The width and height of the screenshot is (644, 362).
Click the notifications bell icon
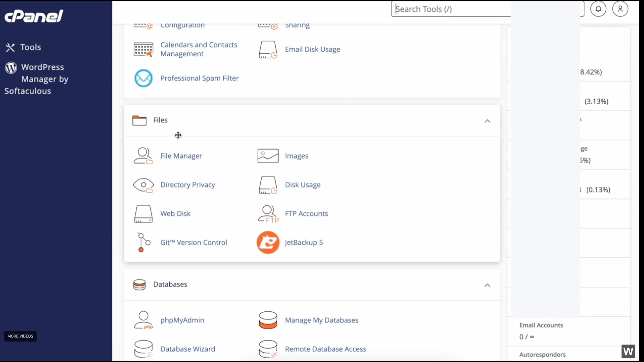598,9
